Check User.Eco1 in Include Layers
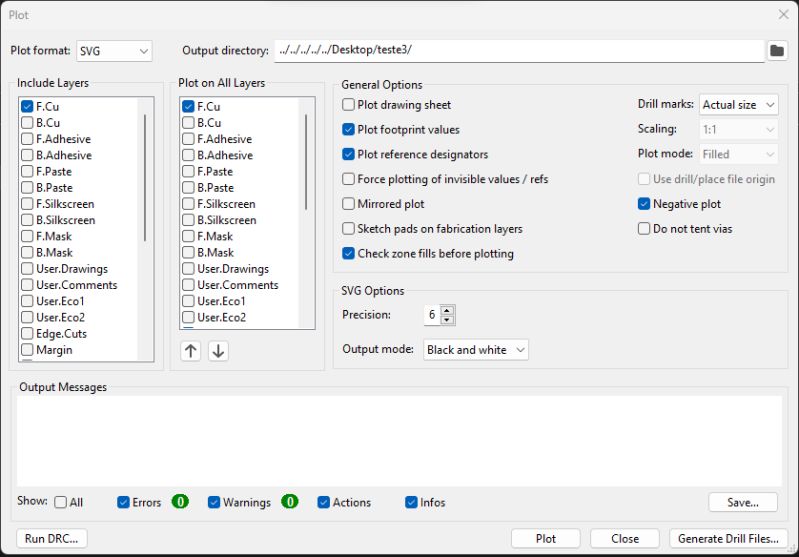 pyautogui.click(x=27, y=301)
